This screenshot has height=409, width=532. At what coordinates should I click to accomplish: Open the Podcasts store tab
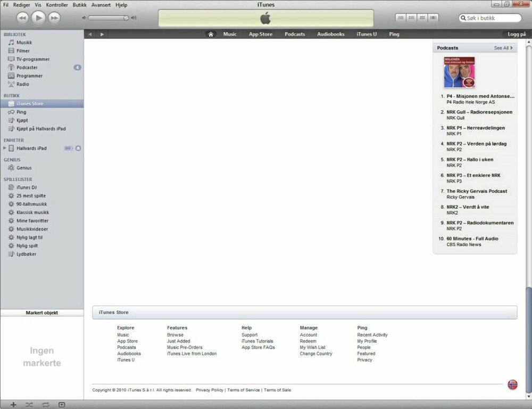(295, 34)
